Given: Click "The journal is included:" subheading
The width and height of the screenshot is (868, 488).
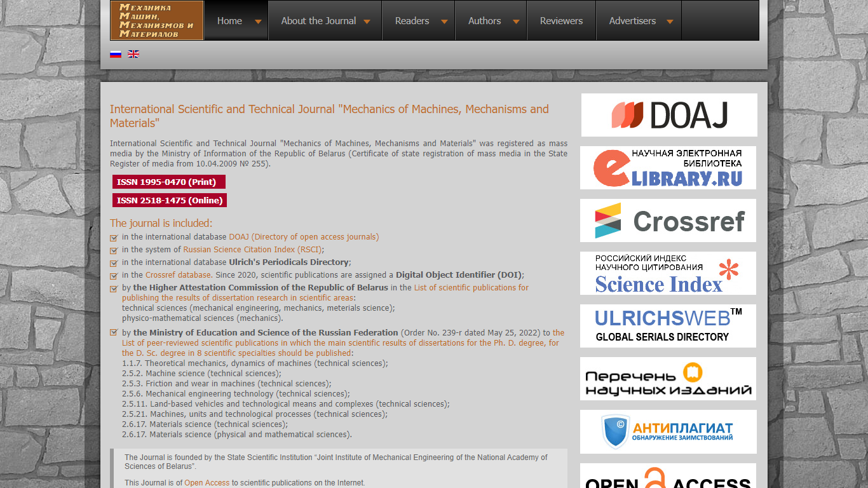Looking at the screenshot, I should 161,223.
